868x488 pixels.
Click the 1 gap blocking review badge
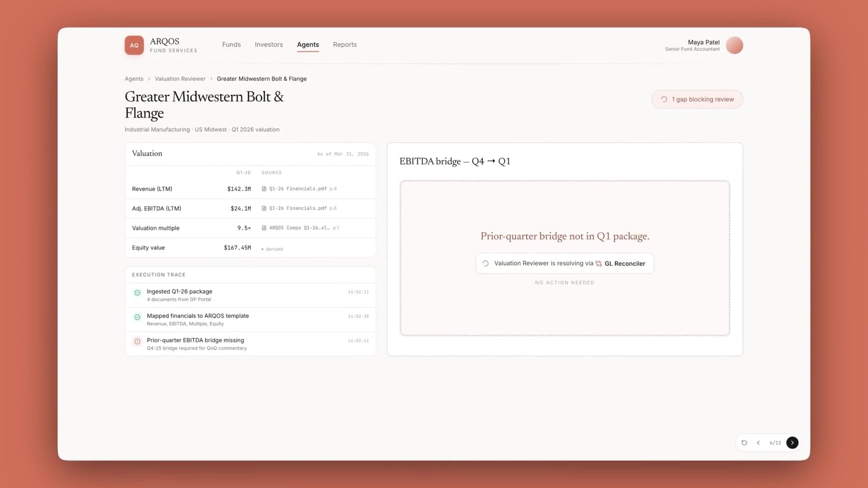click(697, 99)
